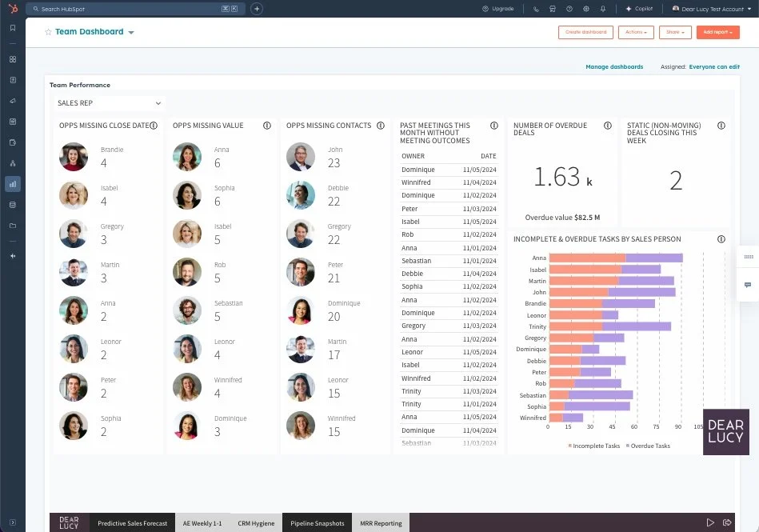The height and width of the screenshot is (532, 759).
Task: Switch to the Pipeline Snapshots tab
Action: 317,523
